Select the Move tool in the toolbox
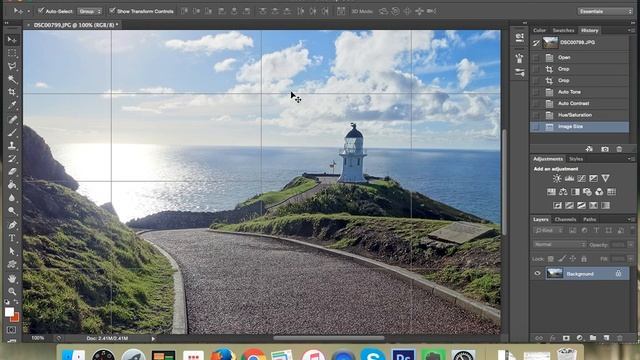 [x=12, y=40]
